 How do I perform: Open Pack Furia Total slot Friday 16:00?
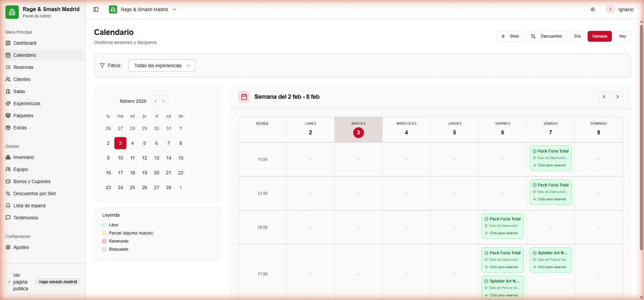pyautogui.click(x=502, y=226)
